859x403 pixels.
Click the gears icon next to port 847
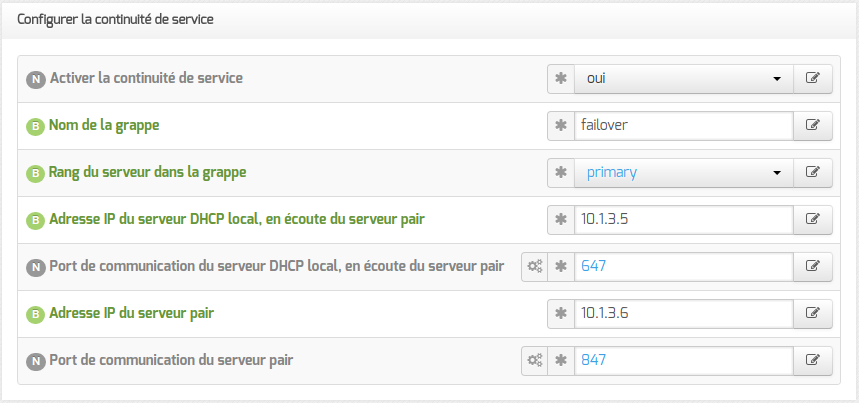click(x=534, y=361)
